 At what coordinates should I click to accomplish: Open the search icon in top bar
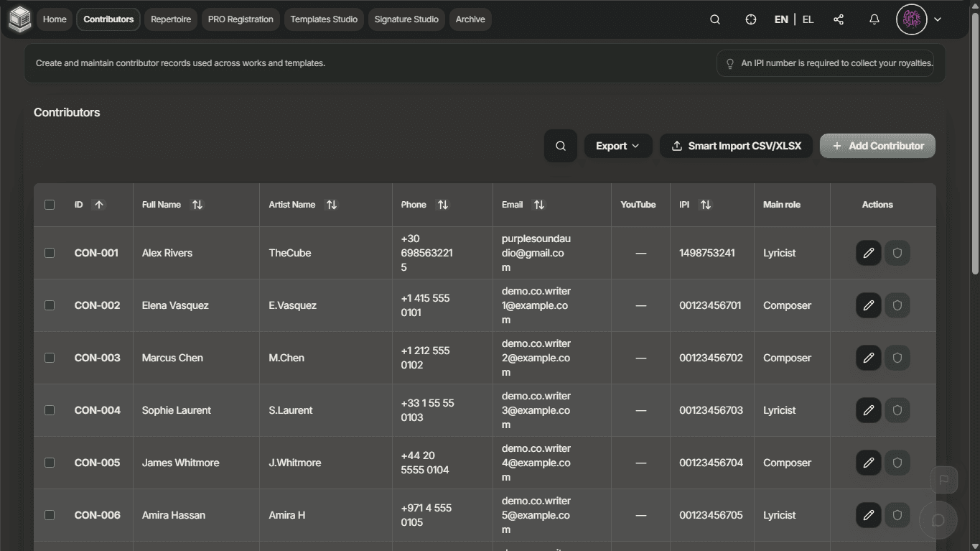715,19
